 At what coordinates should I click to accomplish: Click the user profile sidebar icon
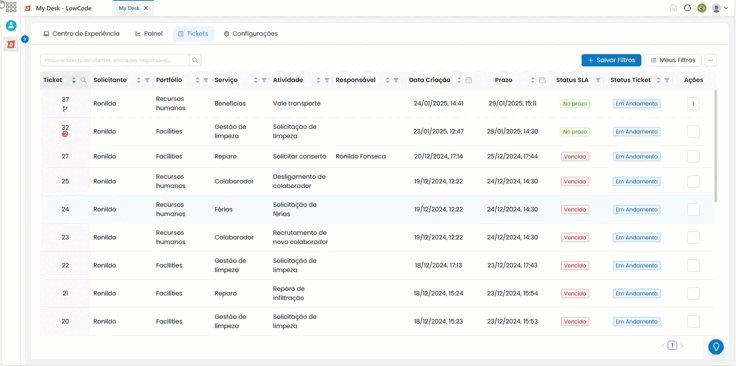coord(11,25)
